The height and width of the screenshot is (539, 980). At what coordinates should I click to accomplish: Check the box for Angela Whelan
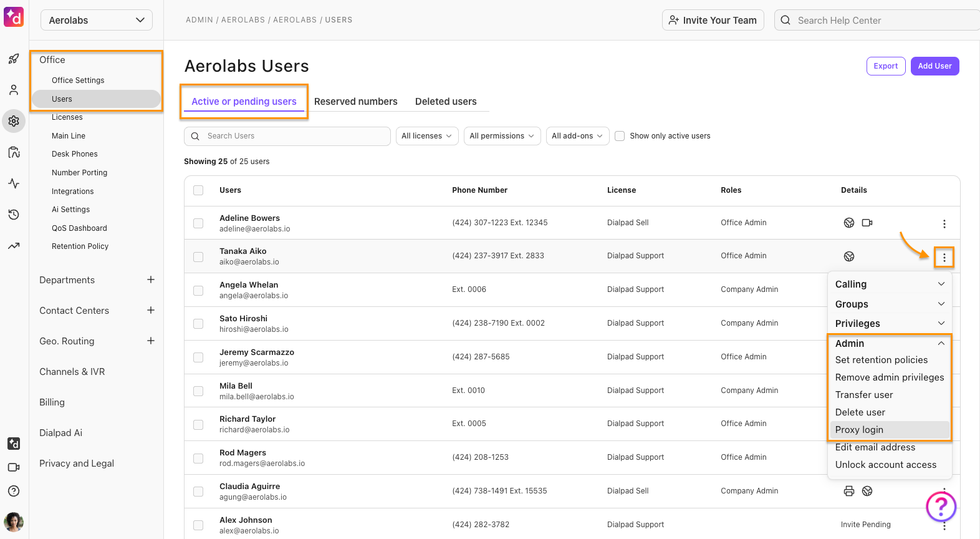pos(198,290)
